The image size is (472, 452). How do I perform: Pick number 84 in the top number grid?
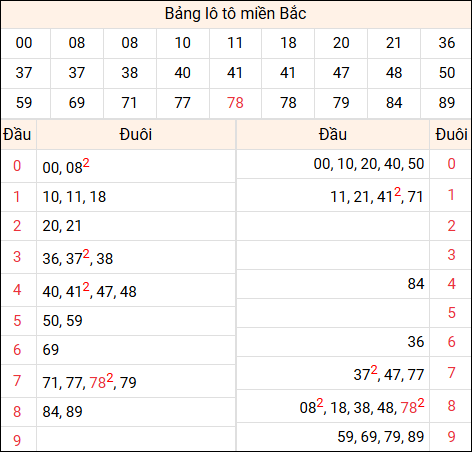click(x=394, y=103)
